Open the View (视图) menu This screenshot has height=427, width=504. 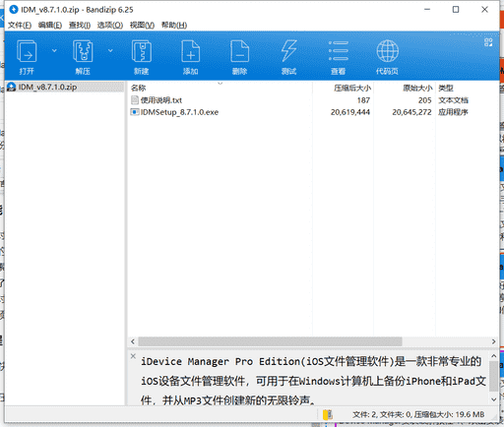point(142,26)
